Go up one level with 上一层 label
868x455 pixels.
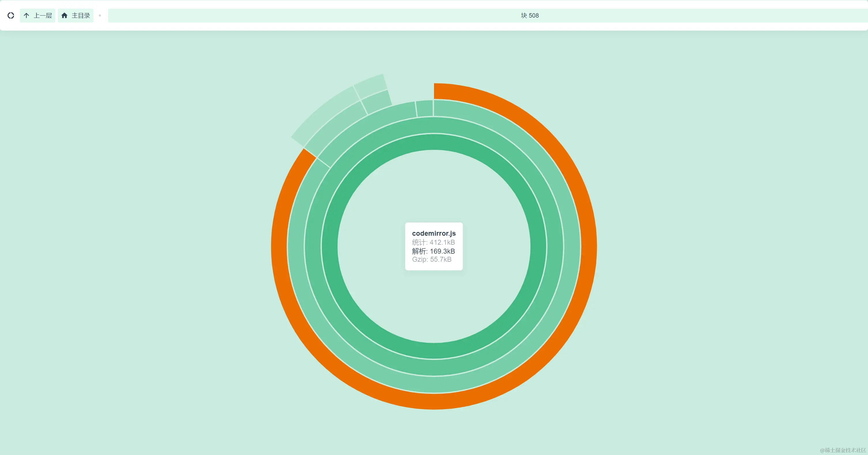[x=43, y=16]
